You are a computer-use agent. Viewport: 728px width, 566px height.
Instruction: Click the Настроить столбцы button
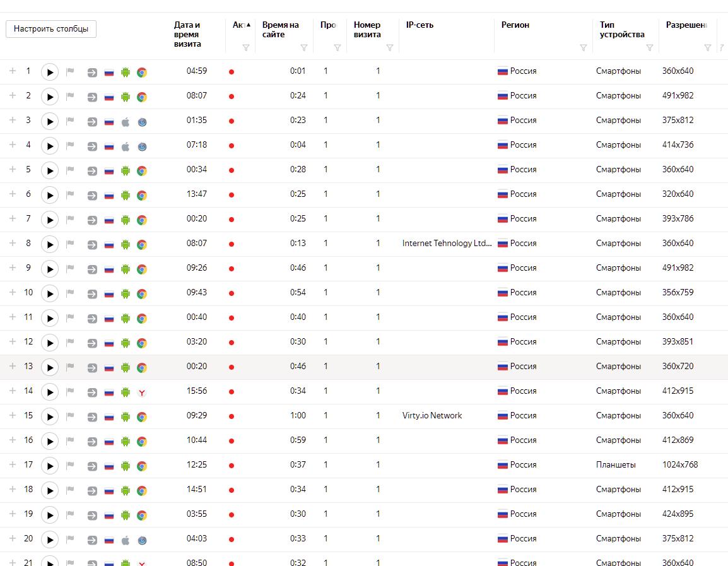pos(51,29)
